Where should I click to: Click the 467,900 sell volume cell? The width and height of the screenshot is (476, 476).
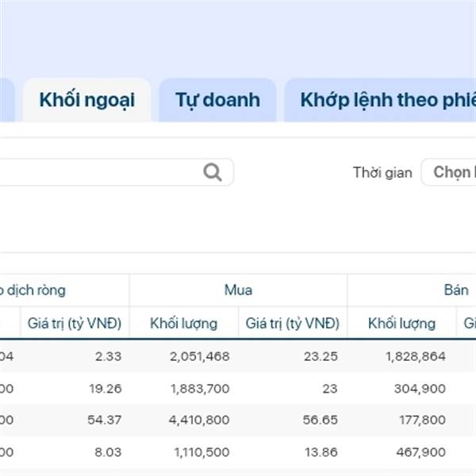coord(420,452)
